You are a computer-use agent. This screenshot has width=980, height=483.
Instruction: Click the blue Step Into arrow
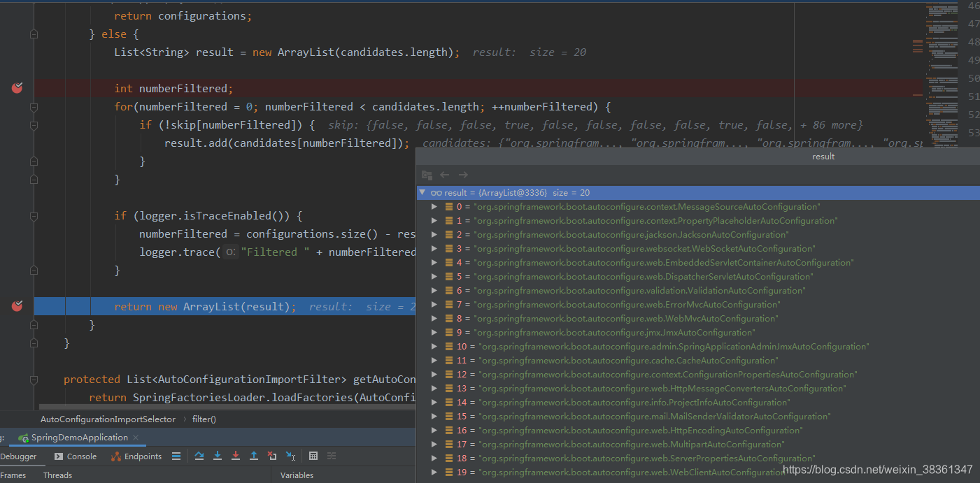click(x=218, y=456)
